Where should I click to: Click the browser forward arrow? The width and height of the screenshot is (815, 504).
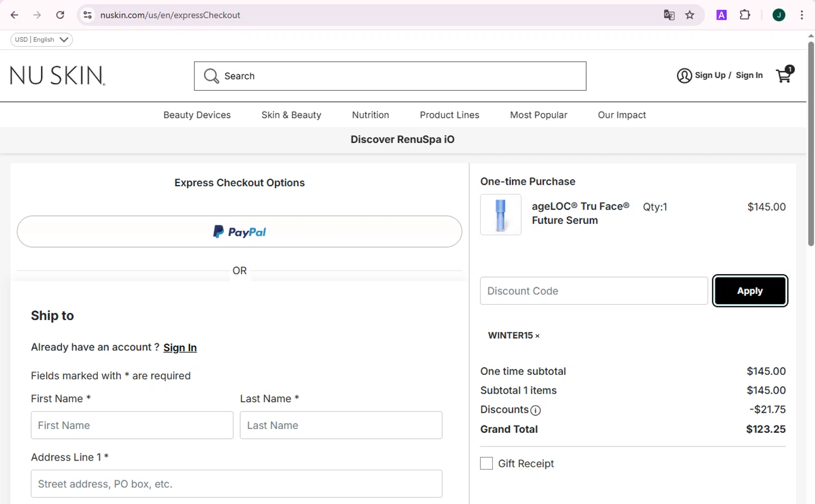(37, 15)
